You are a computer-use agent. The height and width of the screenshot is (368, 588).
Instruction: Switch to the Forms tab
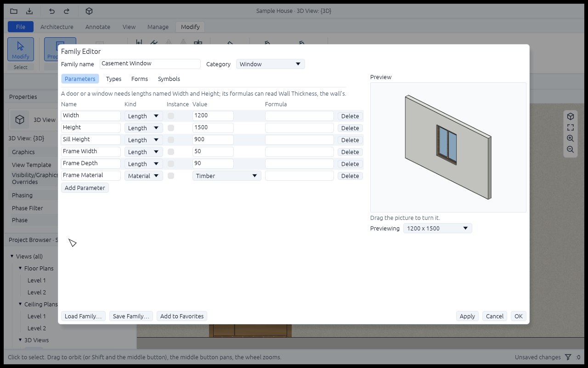click(140, 79)
